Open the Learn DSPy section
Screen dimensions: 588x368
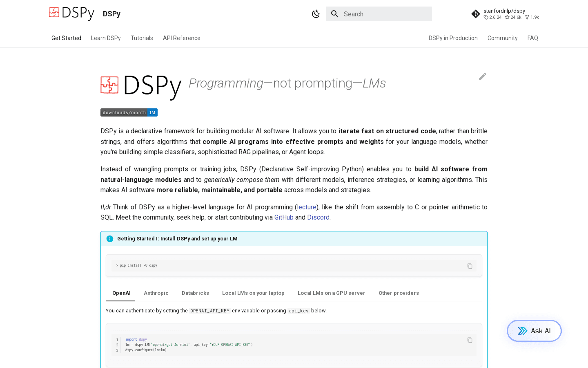pos(106,38)
